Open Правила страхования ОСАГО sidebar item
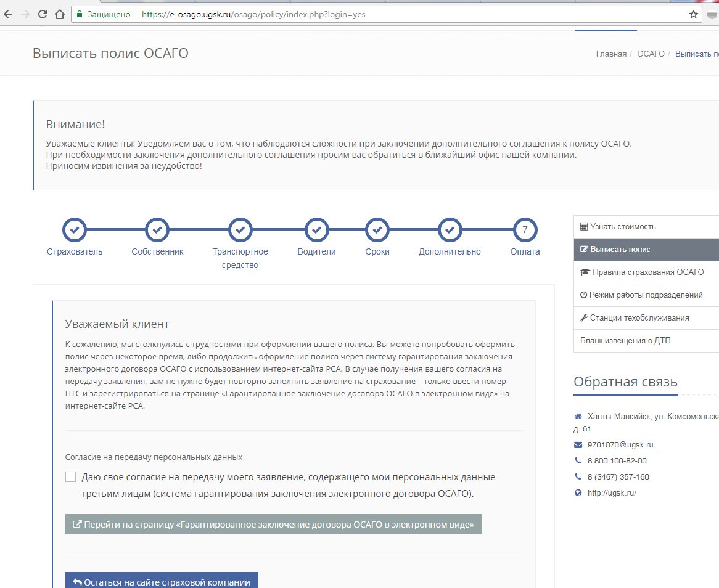Image resolution: width=719 pixels, height=588 pixels. [646, 272]
